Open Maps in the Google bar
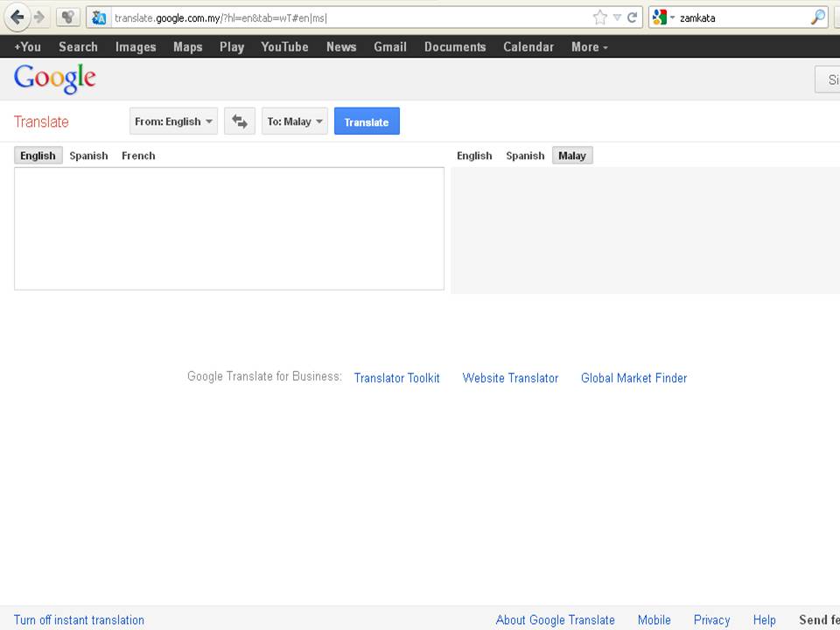 point(187,47)
